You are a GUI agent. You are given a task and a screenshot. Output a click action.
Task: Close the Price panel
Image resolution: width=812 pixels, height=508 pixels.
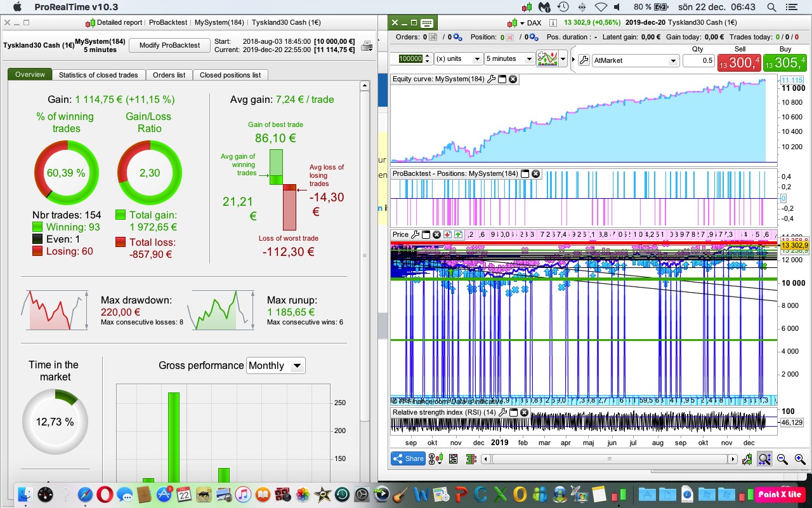click(437, 234)
